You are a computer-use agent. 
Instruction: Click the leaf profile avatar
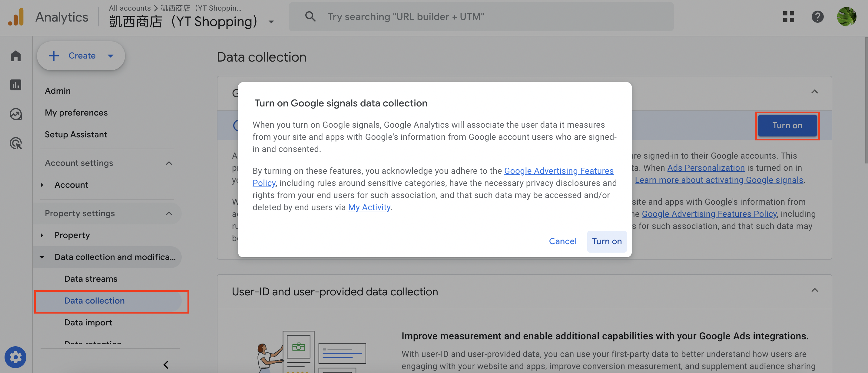click(x=846, y=16)
